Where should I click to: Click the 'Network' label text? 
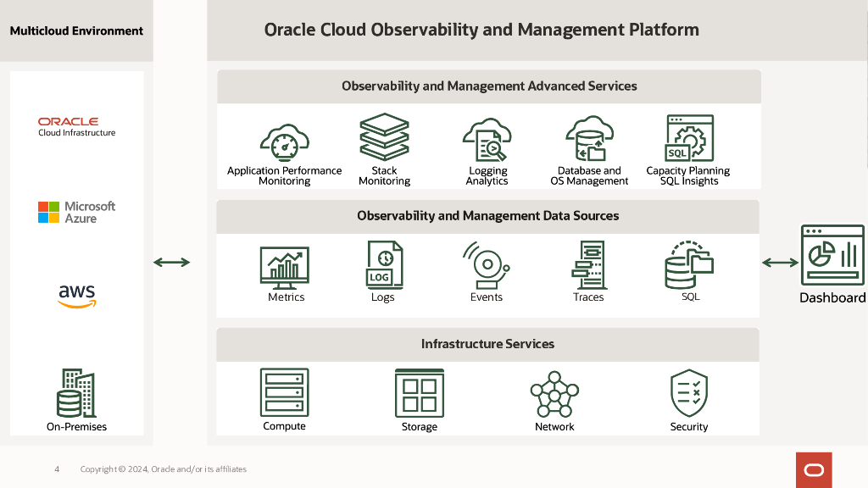point(554,427)
